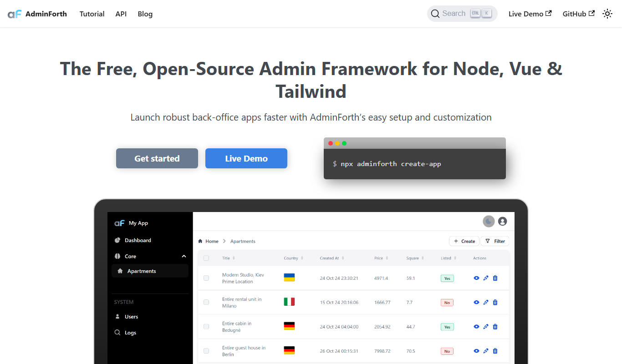Open Users in the sidebar
This screenshot has width=622, height=364.
click(131, 317)
